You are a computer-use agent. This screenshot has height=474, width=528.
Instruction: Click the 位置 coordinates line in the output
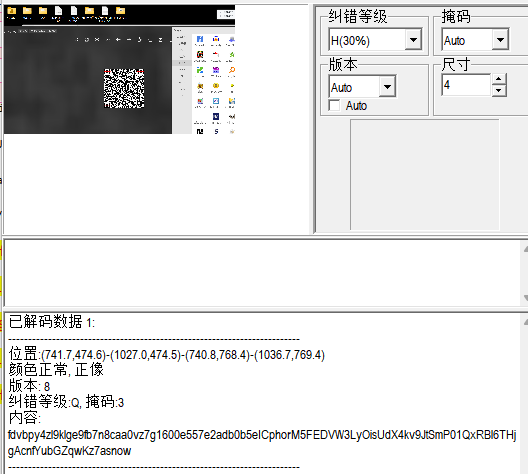coord(167,354)
